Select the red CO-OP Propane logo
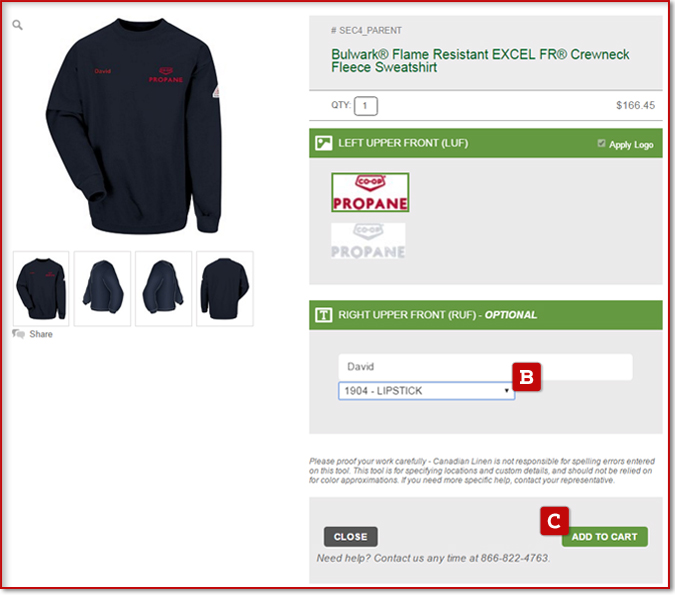This screenshot has width=675, height=595. pos(370,192)
